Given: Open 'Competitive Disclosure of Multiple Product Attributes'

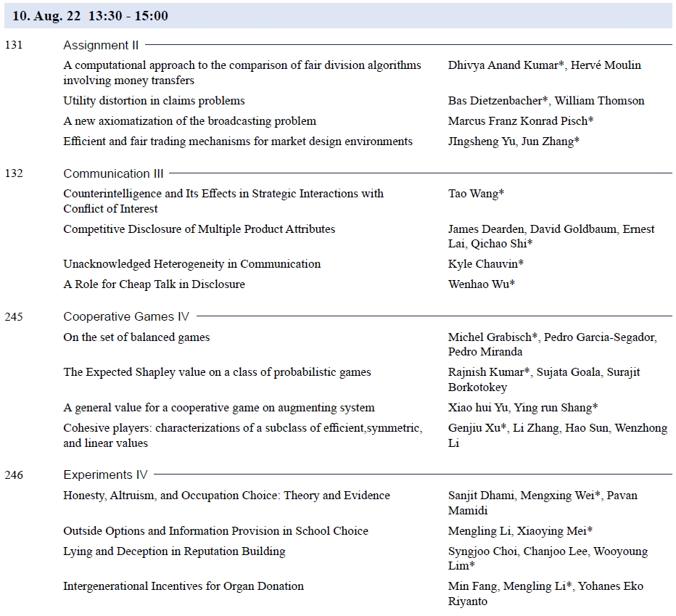Looking at the screenshot, I should [x=199, y=229].
